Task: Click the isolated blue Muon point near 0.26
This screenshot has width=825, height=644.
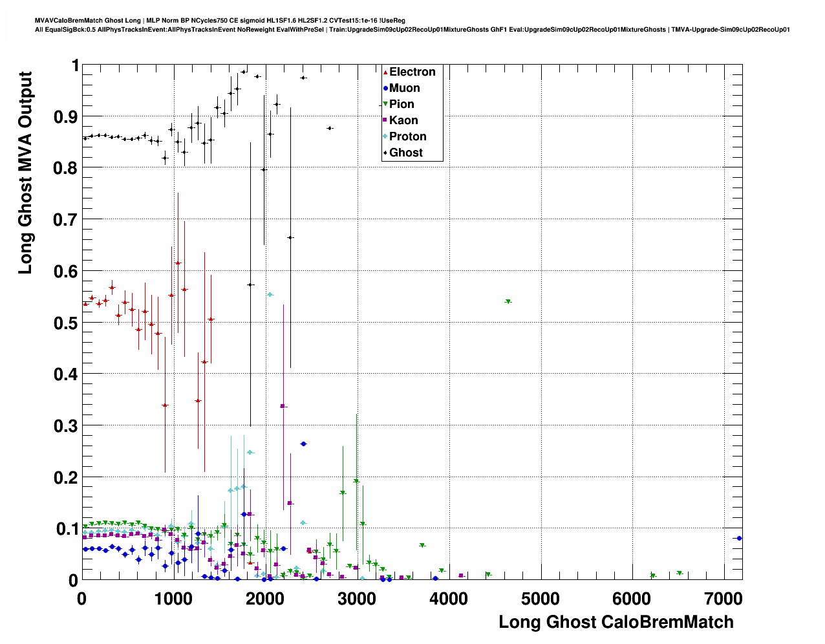Action: tap(303, 444)
